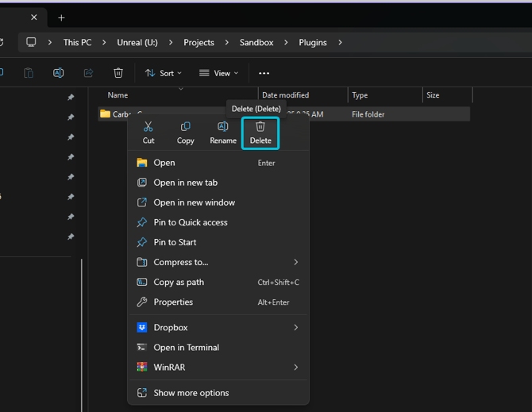Close the current Explorer tab
The width and height of the screenshot is (532, 412).
[x=34, y=17]
